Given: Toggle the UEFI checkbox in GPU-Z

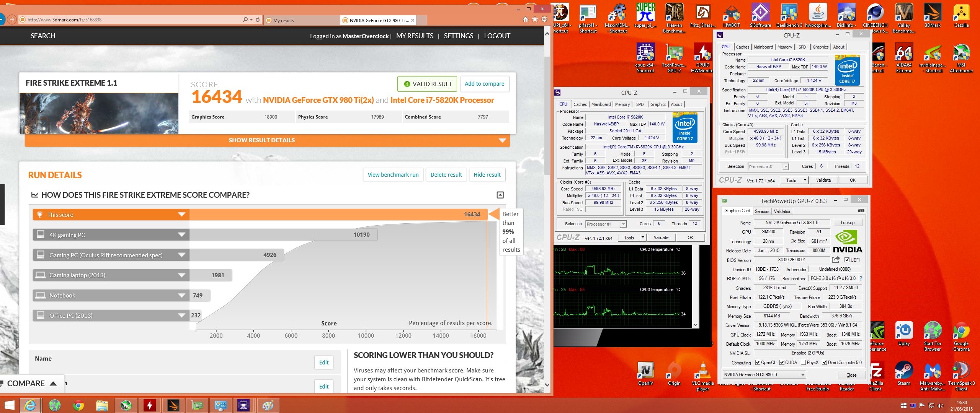Looking at the screenshot, I should coord(847,260).
